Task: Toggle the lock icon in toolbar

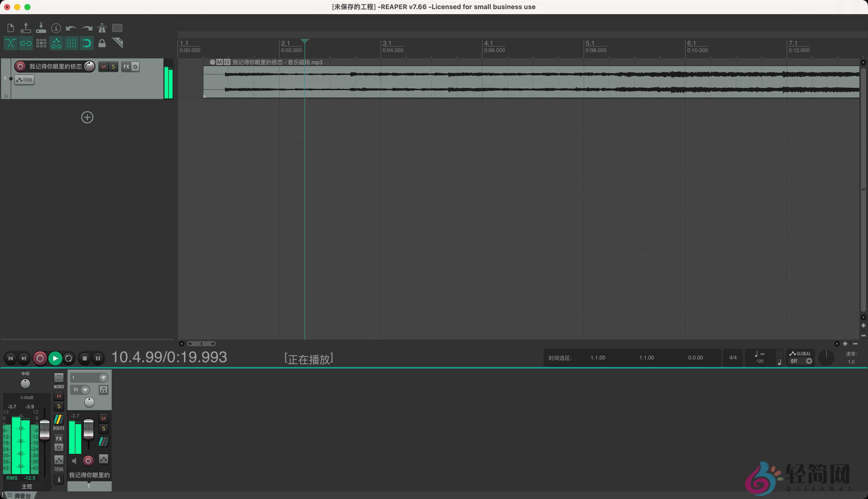Action: (x=102, y=43)
